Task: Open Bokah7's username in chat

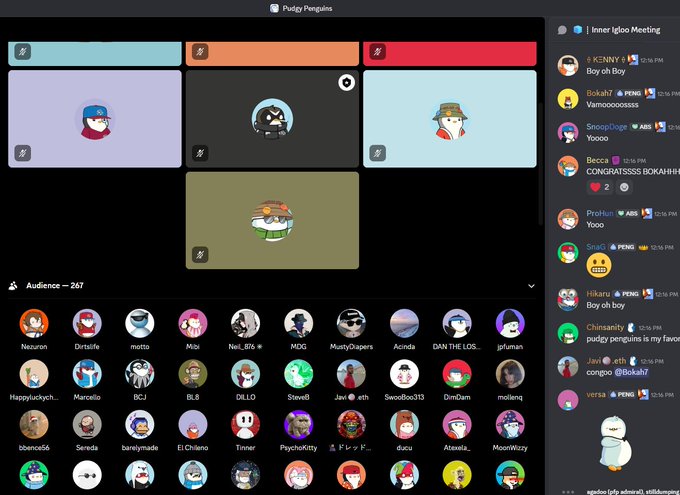Action: point(599,93)
